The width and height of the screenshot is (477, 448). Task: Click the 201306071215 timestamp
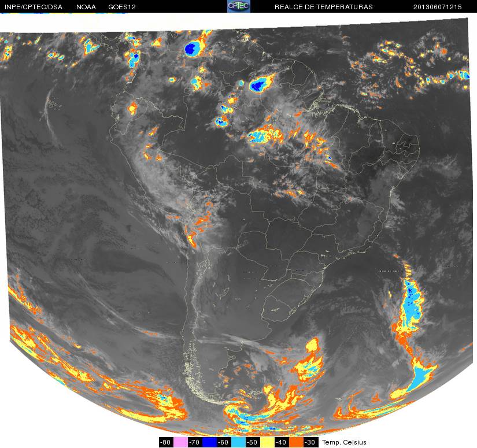(438, 7)
